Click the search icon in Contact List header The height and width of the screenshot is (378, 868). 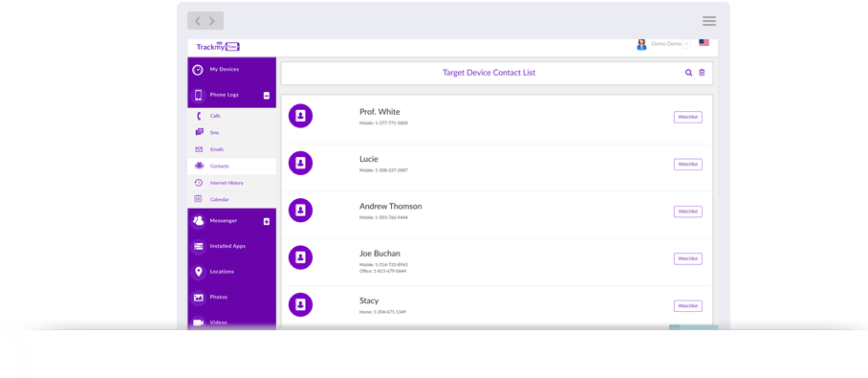coord(688,73)
